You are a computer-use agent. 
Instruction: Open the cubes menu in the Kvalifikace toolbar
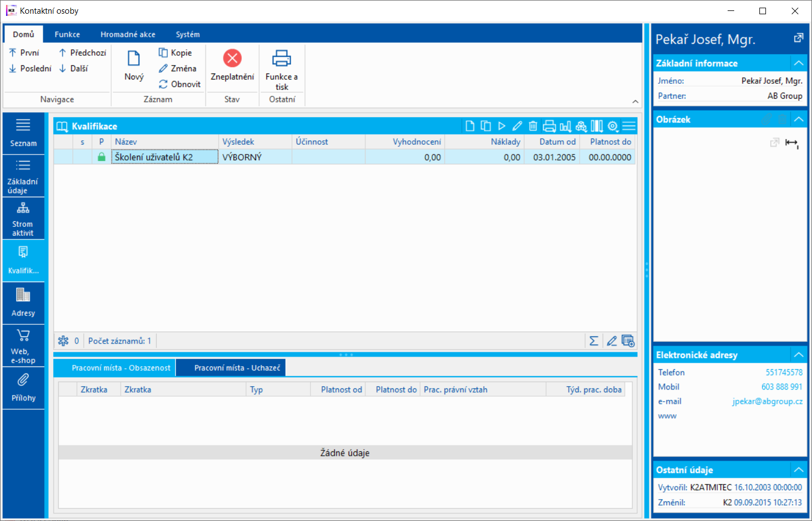pos(581,126)
